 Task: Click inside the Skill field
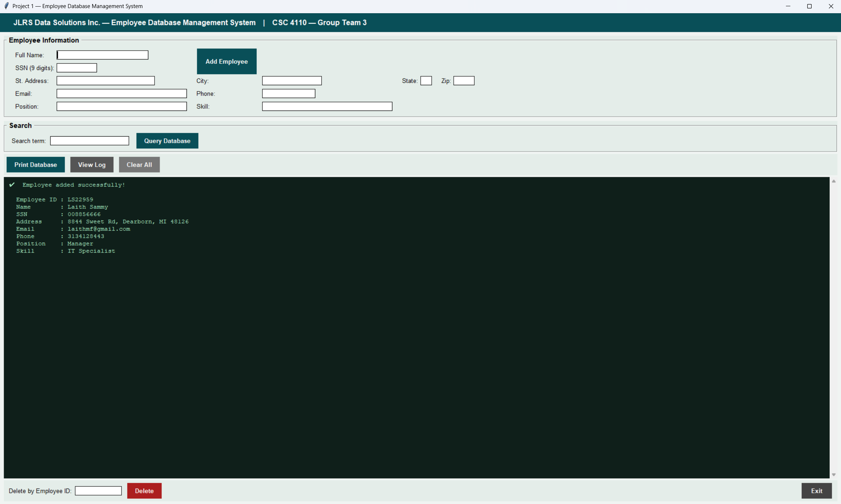pyautogui.click(x=327, y=106)
